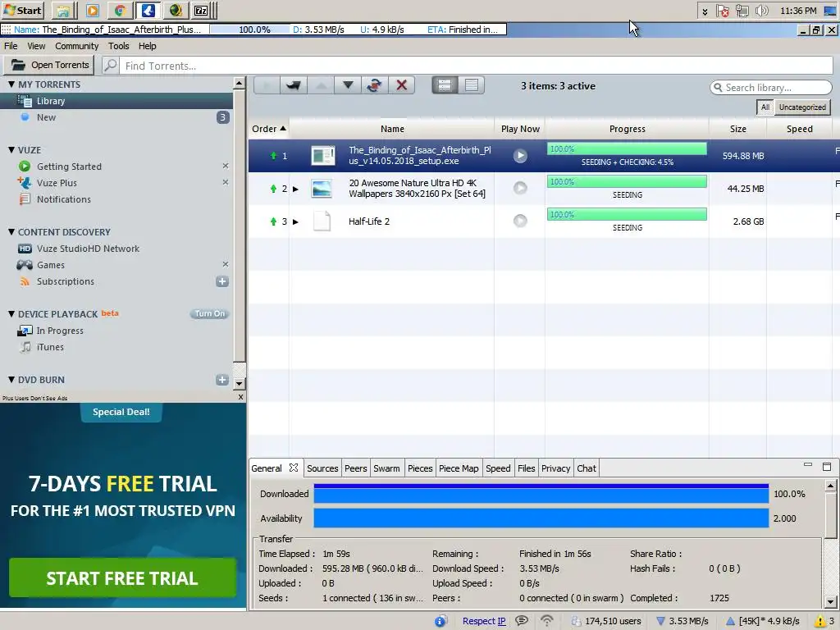Open the View menu
This screenshot has width=840, height=630.
(36, 46)
